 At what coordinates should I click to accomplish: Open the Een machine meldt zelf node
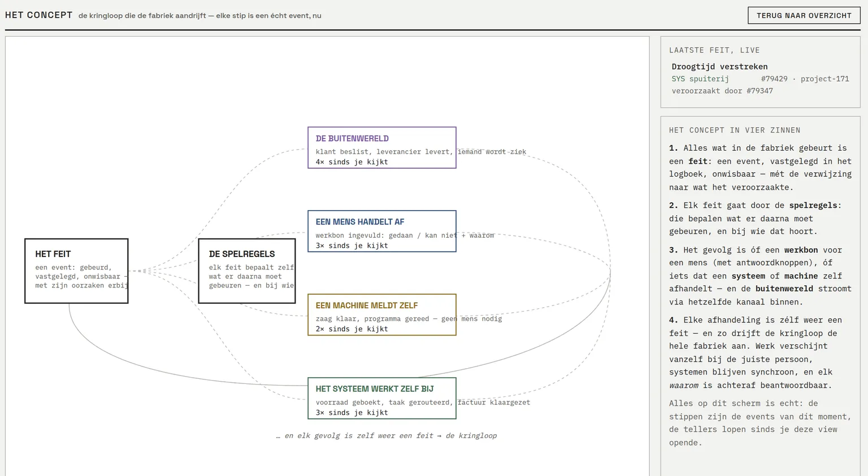(x=382, y=315)
